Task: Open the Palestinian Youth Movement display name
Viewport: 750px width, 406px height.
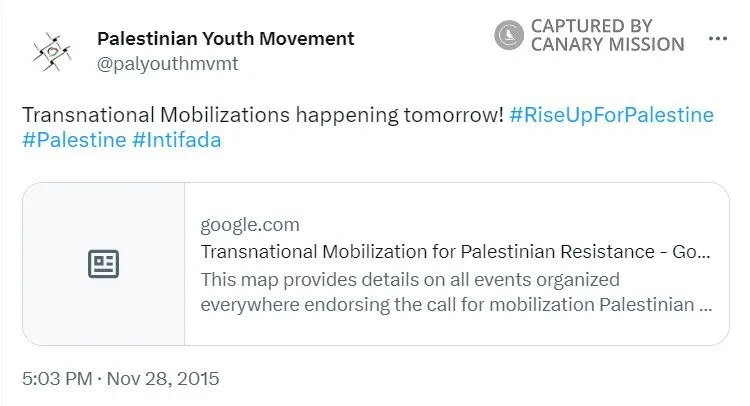Action: pyautogui.click(x=226, y=39)
